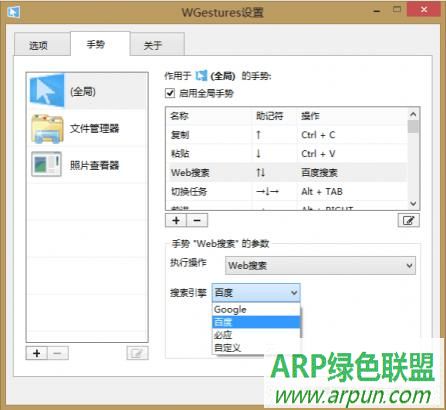446x410 pixels.
Task: Select the 粘贴 gesture row
Action: tap(287, 154)
